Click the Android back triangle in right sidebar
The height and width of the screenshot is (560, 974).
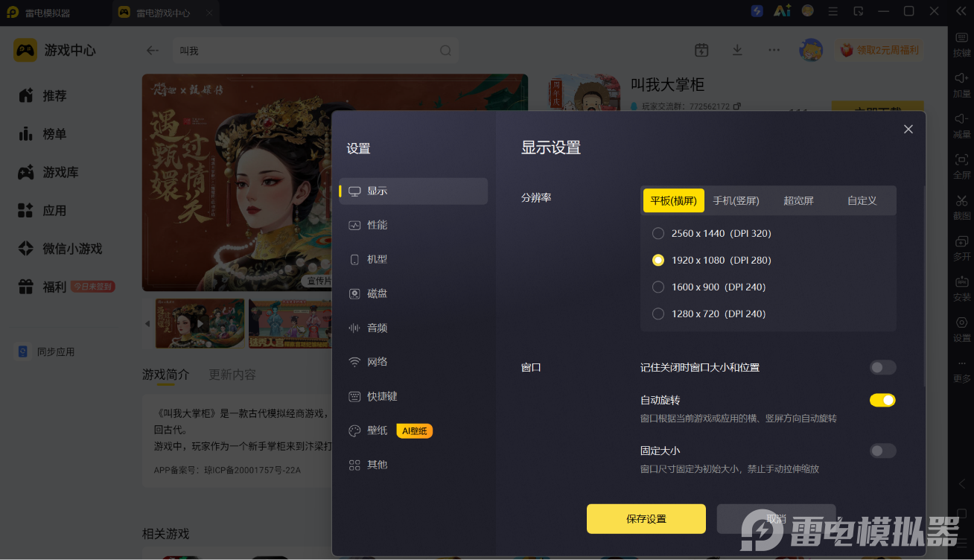point(961,483)
